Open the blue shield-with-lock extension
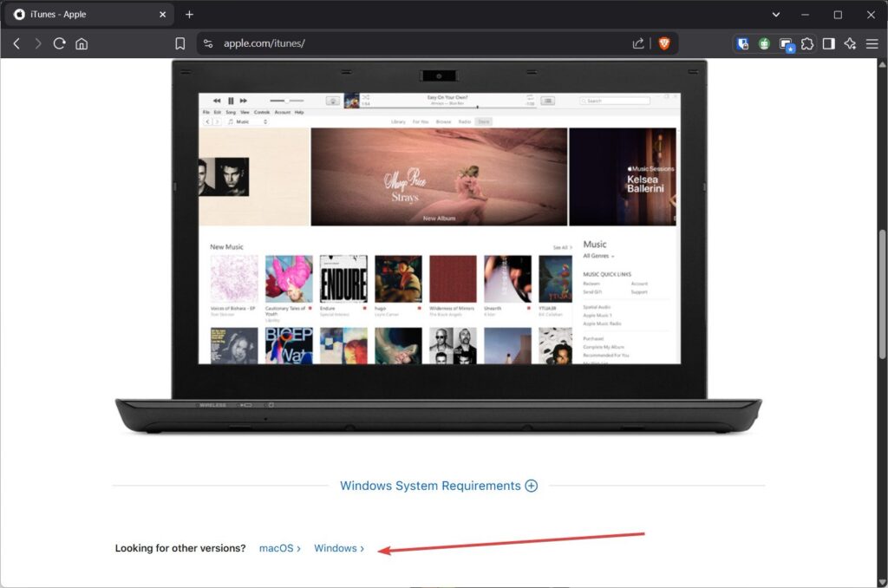This screenshot has width=888, height=588. (x=742, y=43)
